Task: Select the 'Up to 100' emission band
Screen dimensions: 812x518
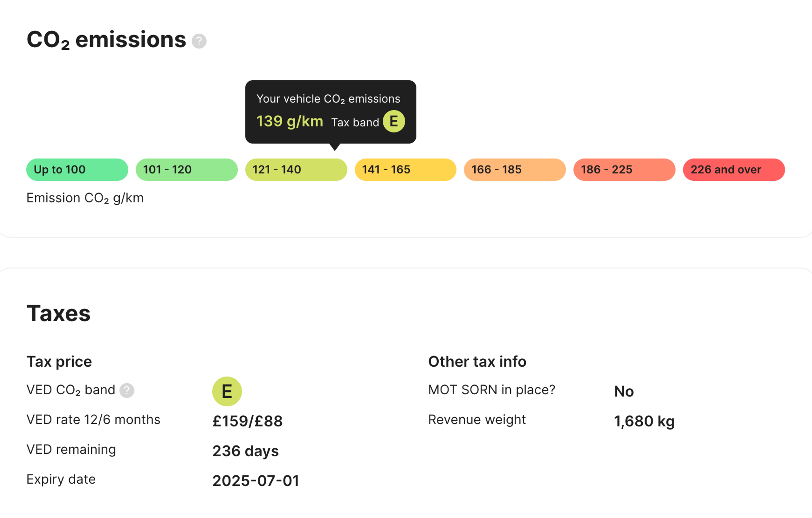Action: [x=77, y=169]
